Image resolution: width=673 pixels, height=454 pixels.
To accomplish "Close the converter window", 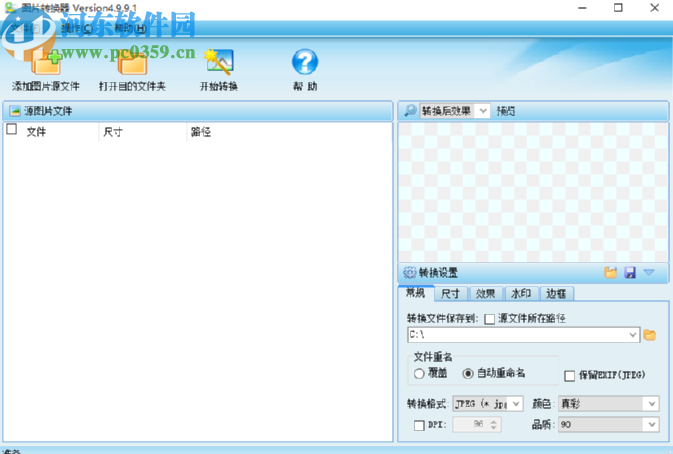I will 655,8.
